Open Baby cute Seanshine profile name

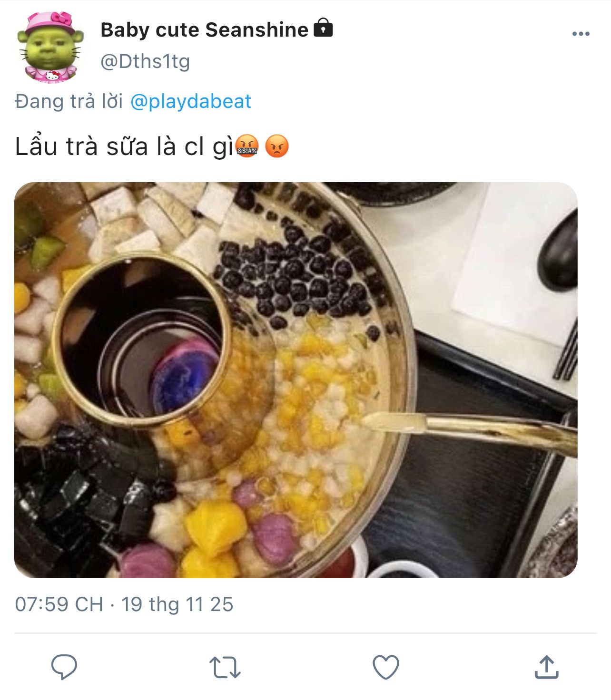point(205,30)
